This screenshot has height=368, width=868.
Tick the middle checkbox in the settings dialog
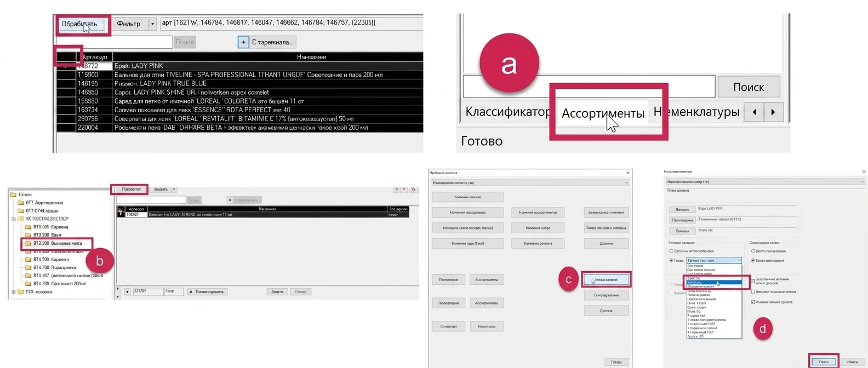tap(753, 291)
